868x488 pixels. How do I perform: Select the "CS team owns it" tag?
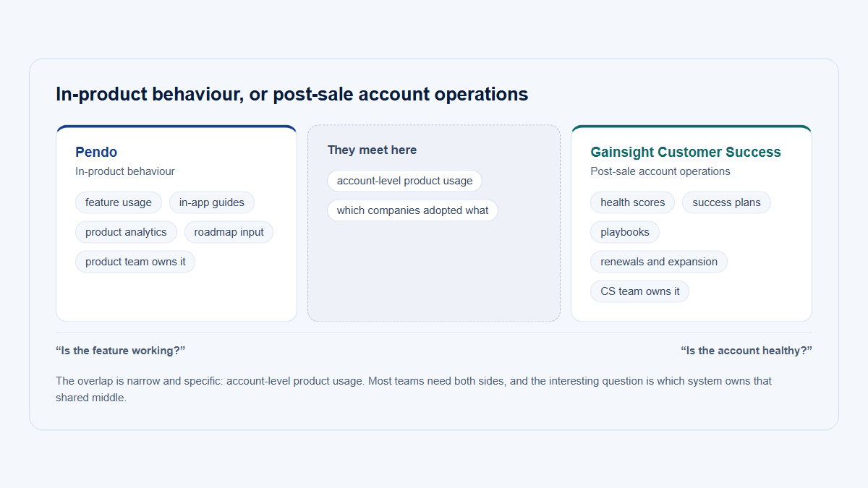[x=639, y=291]
